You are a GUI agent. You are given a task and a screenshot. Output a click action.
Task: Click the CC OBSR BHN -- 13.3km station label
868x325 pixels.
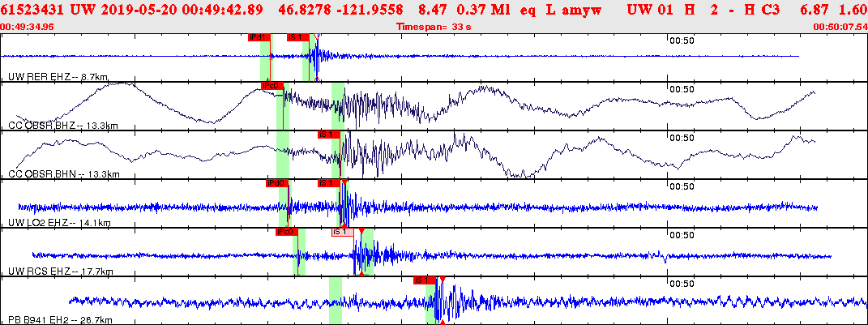click(x=64, y=174)
